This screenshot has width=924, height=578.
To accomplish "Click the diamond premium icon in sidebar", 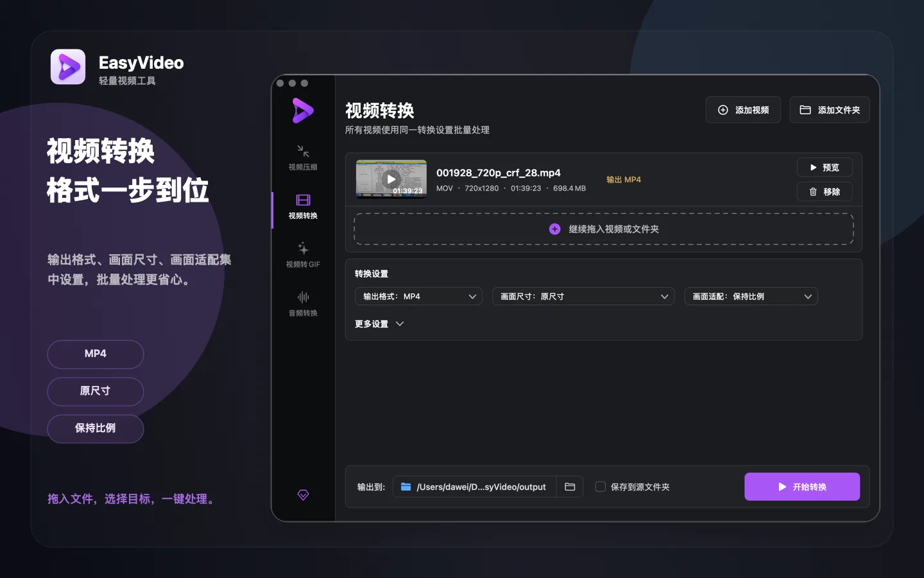I will coord(304,495).
